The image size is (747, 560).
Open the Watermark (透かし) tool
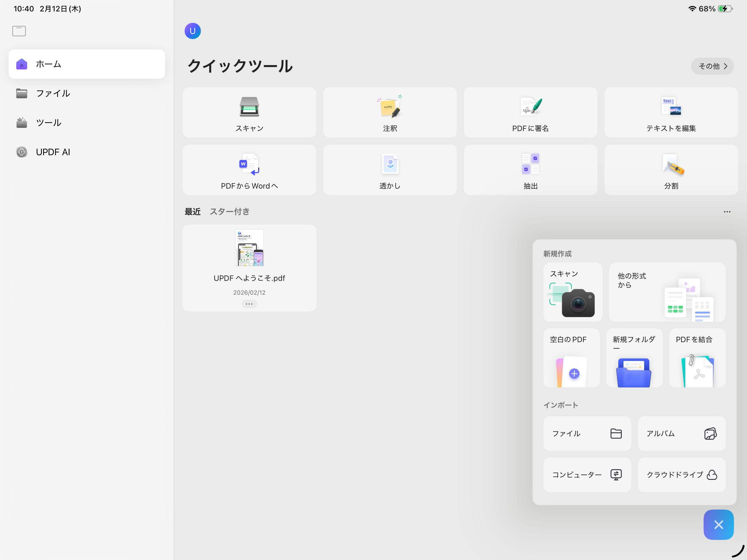point(390,170)
